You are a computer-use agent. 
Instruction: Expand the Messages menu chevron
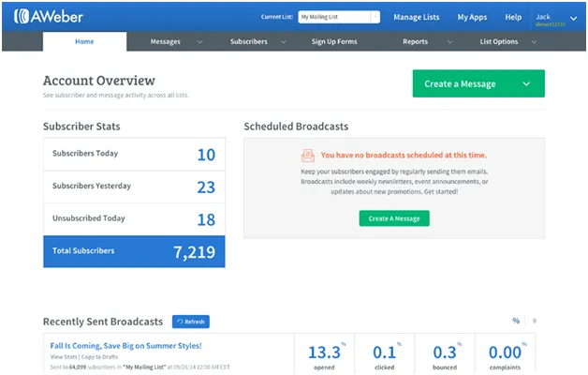pyautogui.click(x=199, y=41)
